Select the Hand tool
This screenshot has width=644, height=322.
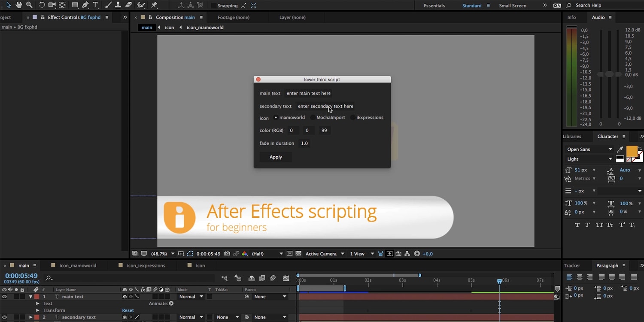[x=19, y=5]
